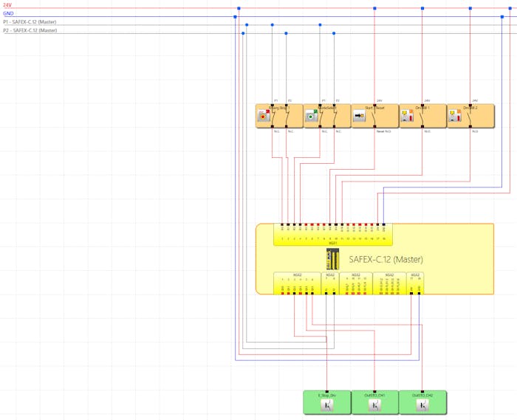Image resolution: width=517 pixels, height=420 pixels.
Task: Click the SAFEX-C.12 (Master) title text
Action: point(386,260)
